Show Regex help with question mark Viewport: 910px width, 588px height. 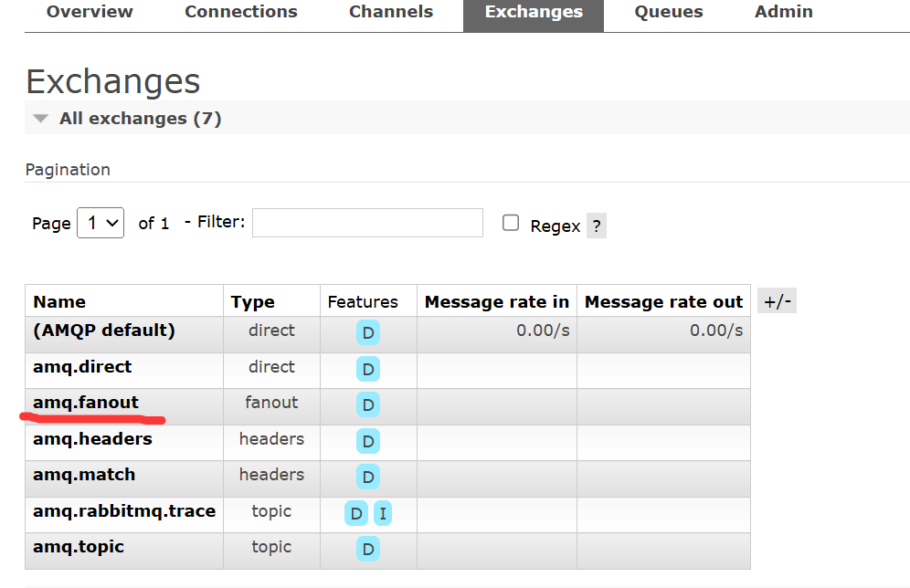597,226
